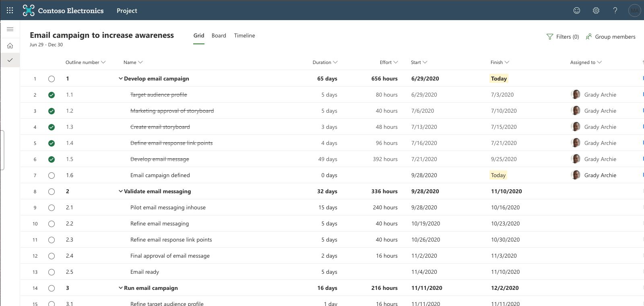The image size is (644, 306).
Task: Click the Jun 29 - Dec 30 date range
Action: (46, 45)
